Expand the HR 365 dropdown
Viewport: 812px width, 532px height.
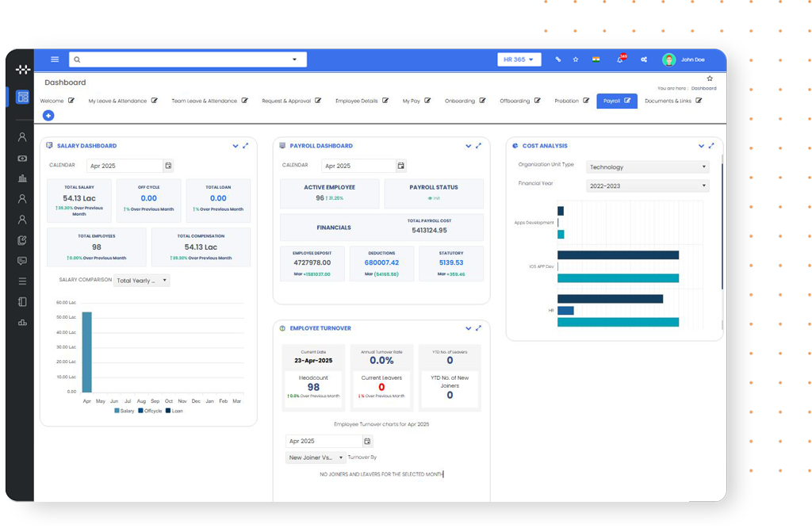pos(519,59)
